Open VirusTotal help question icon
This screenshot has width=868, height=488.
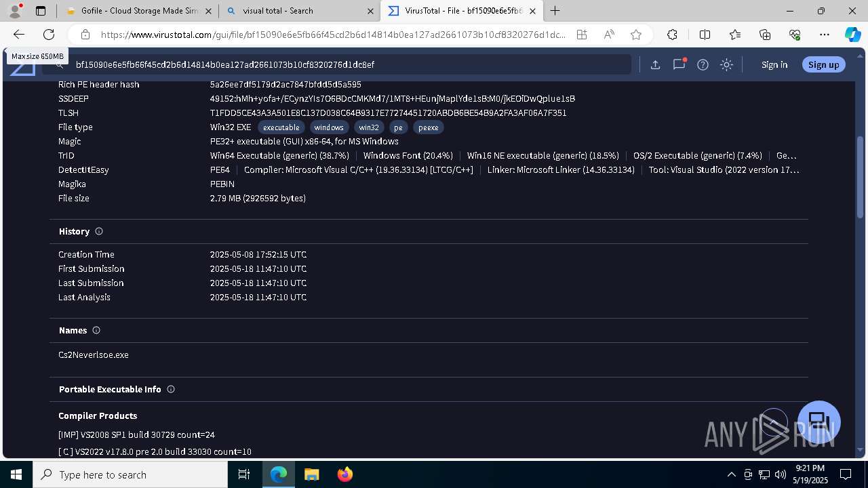click(703, 64)
